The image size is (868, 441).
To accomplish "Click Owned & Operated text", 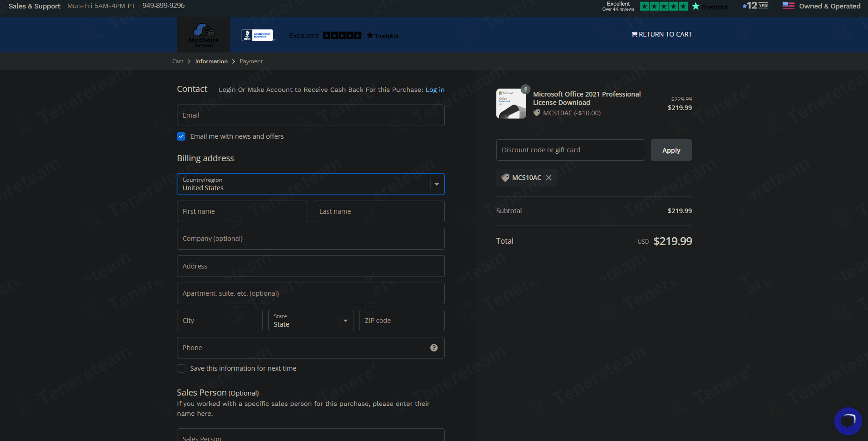I will point(830,6).
